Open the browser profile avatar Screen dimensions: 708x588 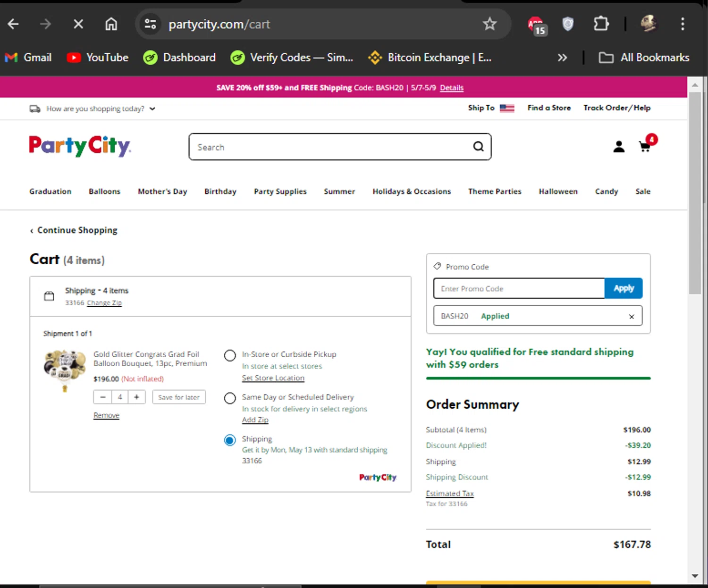click(649, 24)
